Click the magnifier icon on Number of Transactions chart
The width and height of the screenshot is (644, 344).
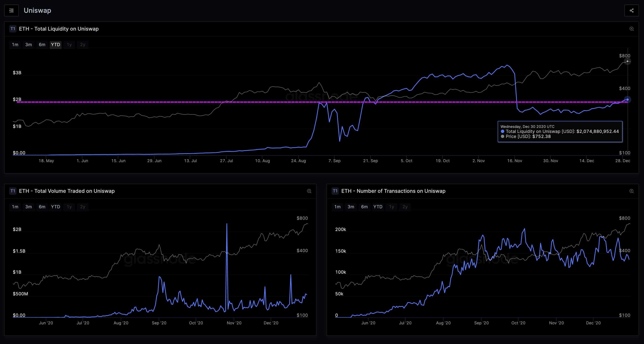pyautogui.click(x=631, y=191)
